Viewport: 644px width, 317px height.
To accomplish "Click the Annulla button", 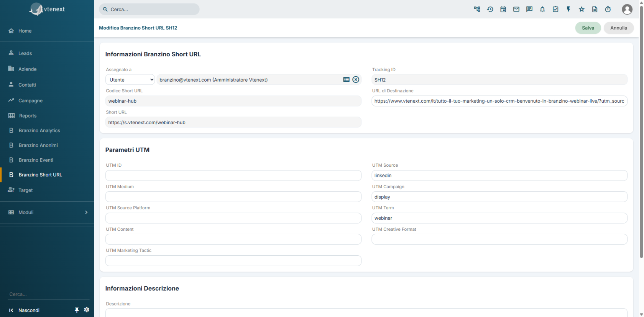I will (x=619, y=28).
